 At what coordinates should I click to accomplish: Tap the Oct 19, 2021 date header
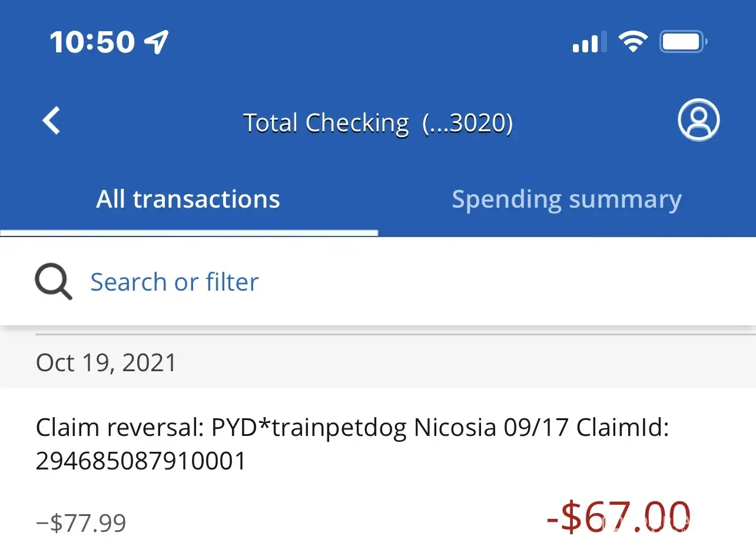click(106, 362)
